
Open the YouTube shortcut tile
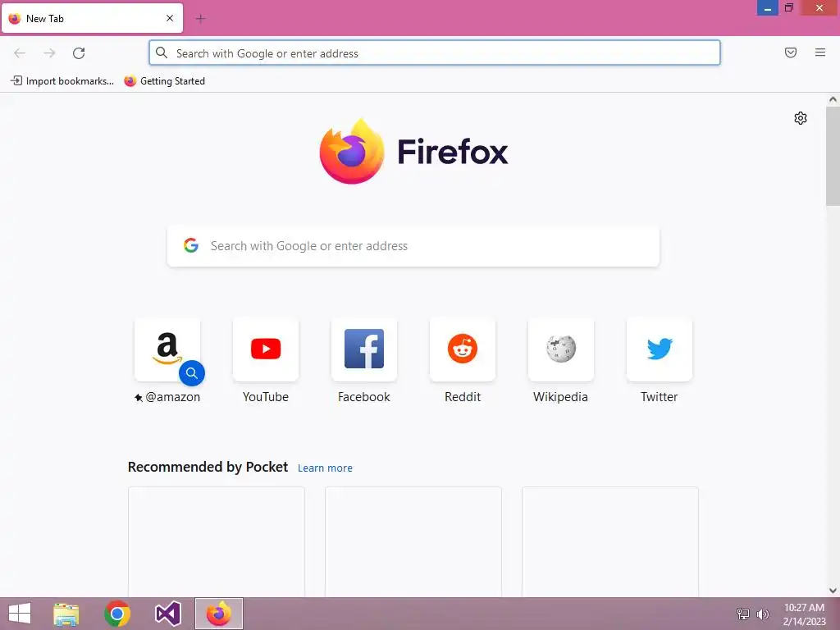pos(266,349)
